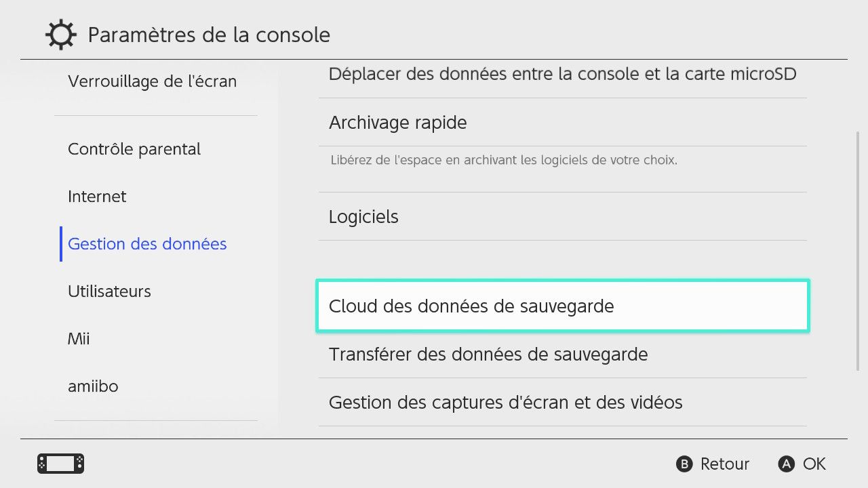Click the OK label at bottom right
Image resolution: width=868 pixels, height=488 pixels.
coord(814,464)
